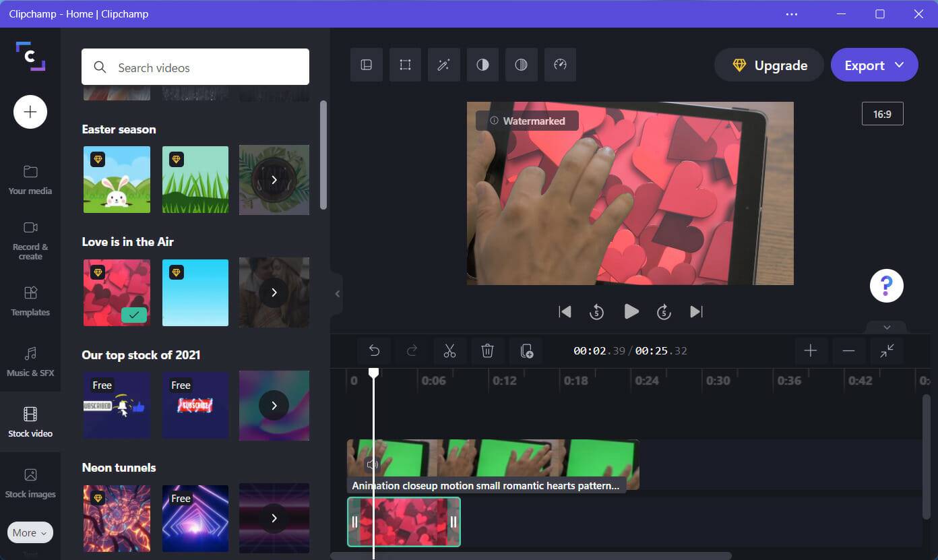Open the Speed control tool
This screenshot has height=560, width=938.
click(x=560, y=65)
